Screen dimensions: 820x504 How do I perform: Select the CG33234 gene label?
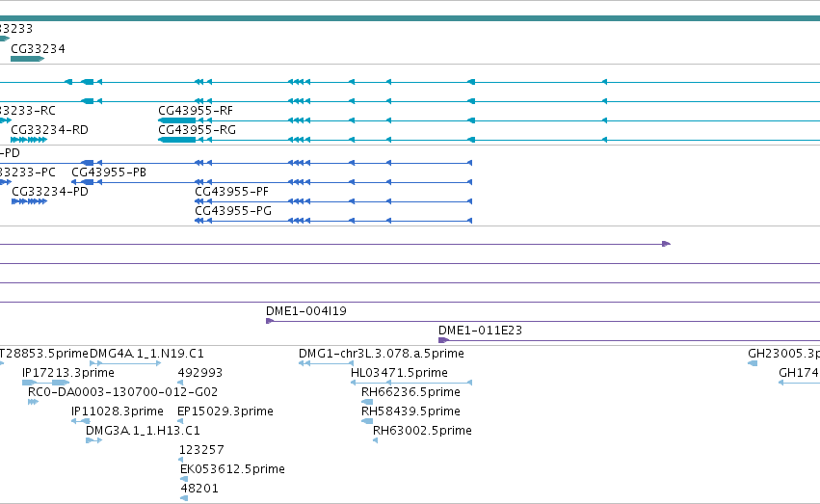pyautogui.click(x=38, y=48)
